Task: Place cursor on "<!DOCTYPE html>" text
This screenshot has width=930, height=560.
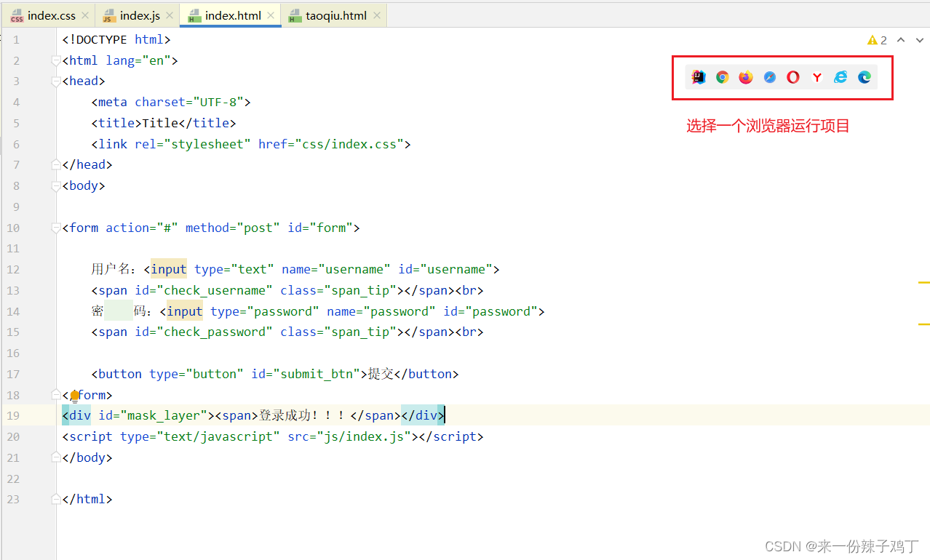Action: pyautogui.click(x=116, y=40)
